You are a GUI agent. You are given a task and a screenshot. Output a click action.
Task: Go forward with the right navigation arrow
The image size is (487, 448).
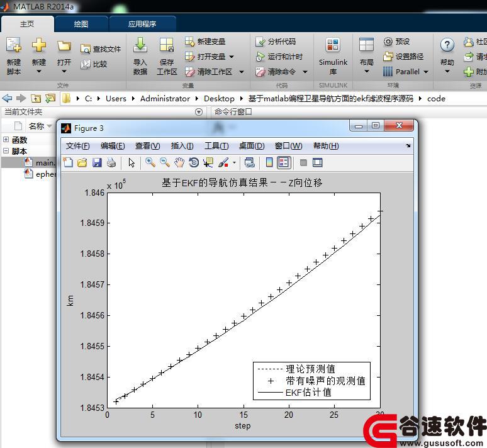(x=21, y=99)
